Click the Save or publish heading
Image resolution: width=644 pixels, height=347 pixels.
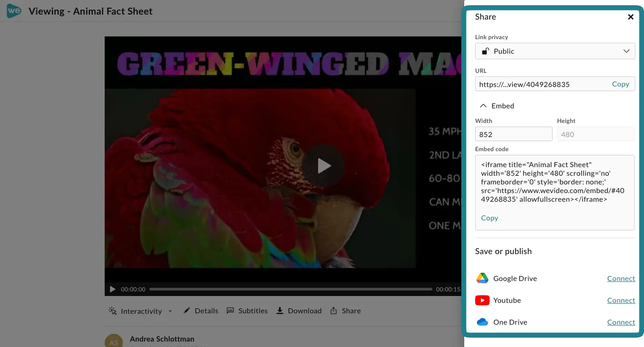[503, 251]
